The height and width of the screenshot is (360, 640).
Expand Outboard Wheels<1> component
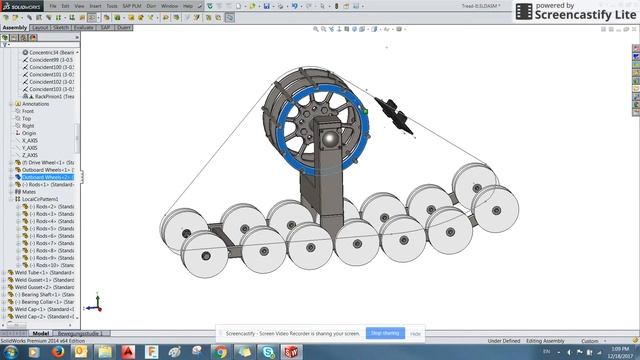11,170
